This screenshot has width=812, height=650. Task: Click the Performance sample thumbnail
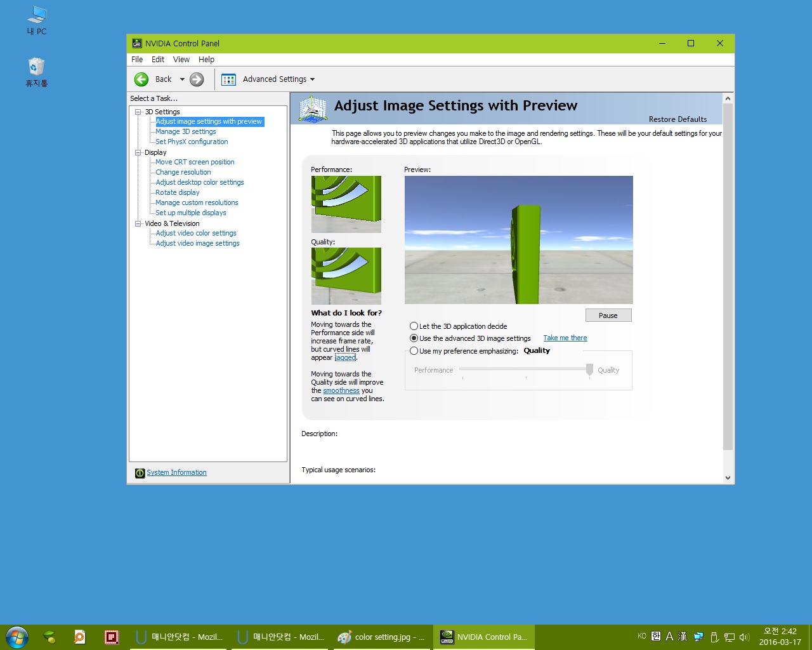[346, 204]
